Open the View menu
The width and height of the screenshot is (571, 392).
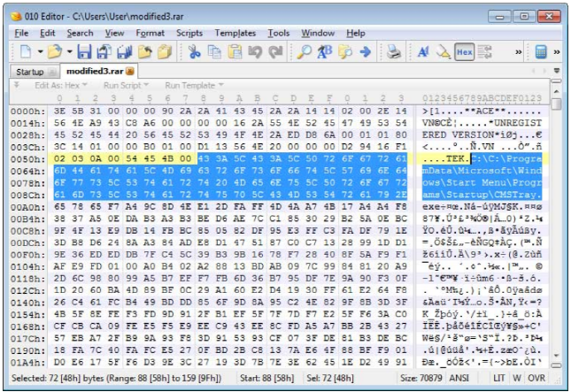pyautogui.click(x=115, y=33)
